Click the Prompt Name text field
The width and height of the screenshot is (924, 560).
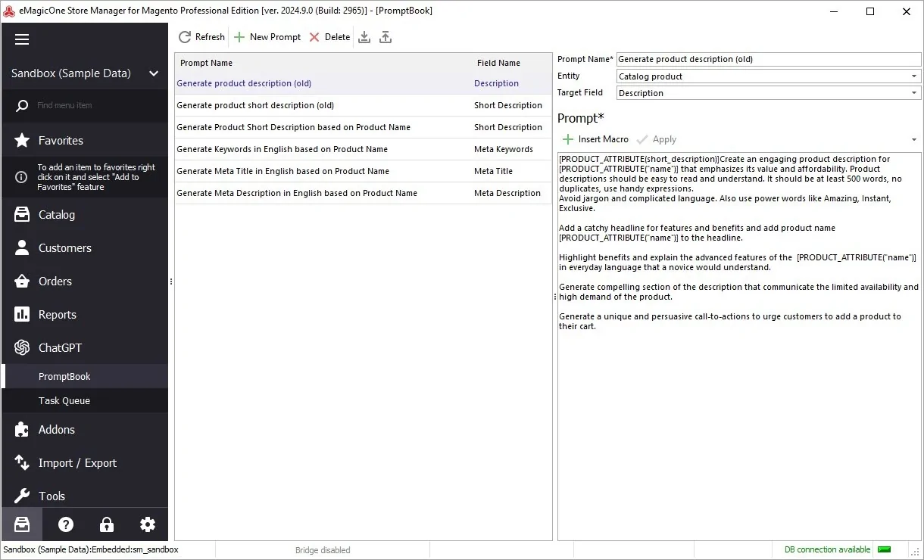coord(768,59)
